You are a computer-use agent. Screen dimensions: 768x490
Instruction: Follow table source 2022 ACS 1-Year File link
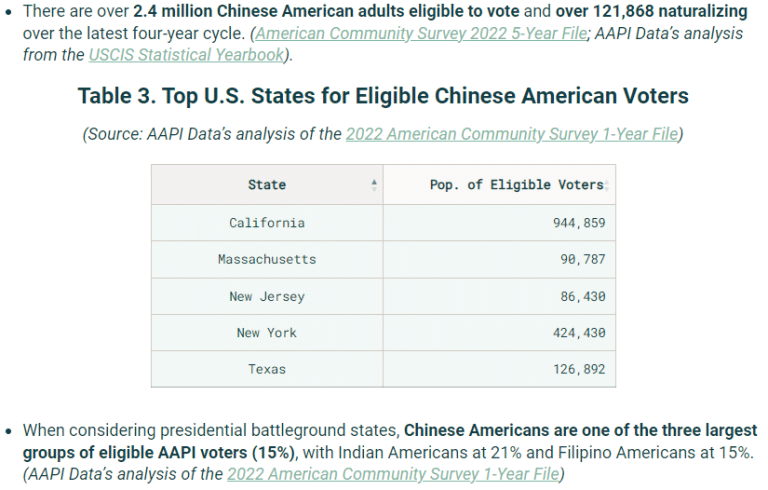512,134
